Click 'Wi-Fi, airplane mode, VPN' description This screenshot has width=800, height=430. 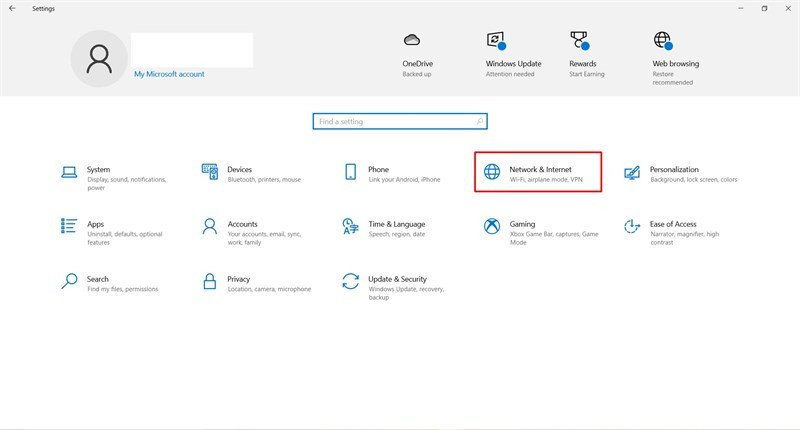tap(546, 180)
